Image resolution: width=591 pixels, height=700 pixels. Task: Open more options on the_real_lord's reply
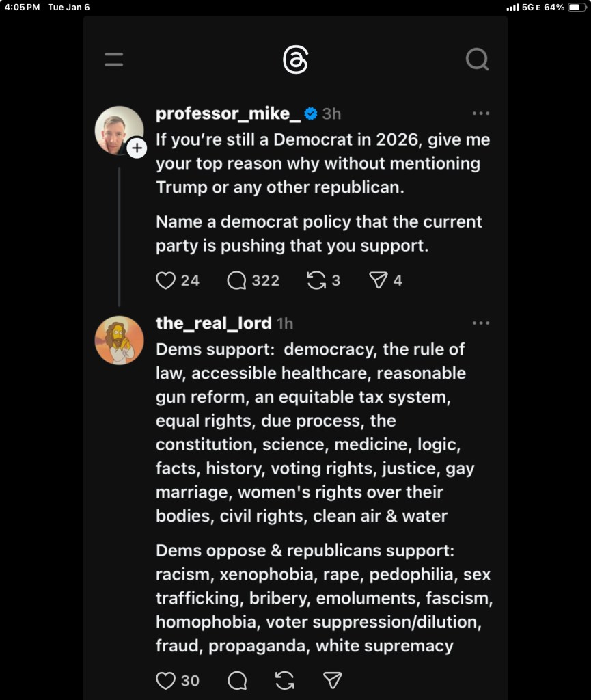[x=481, y=323]
